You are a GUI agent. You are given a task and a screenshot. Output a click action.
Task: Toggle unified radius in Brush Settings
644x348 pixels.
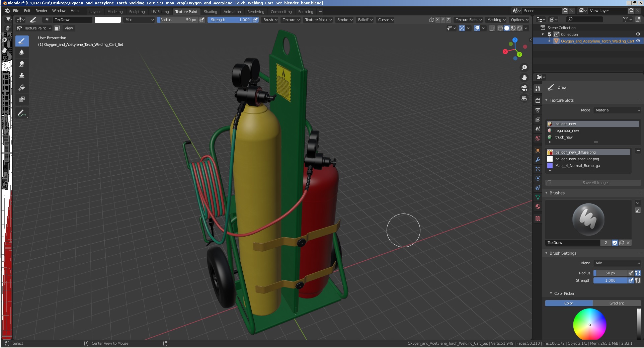pyautogui.click(x=638, y=273)
